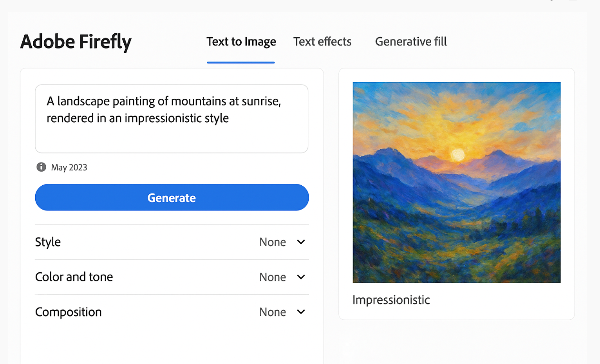The height and width of the screenshot is (364, 600).
Task: Click the Style section label
Action: coord(48,242)
